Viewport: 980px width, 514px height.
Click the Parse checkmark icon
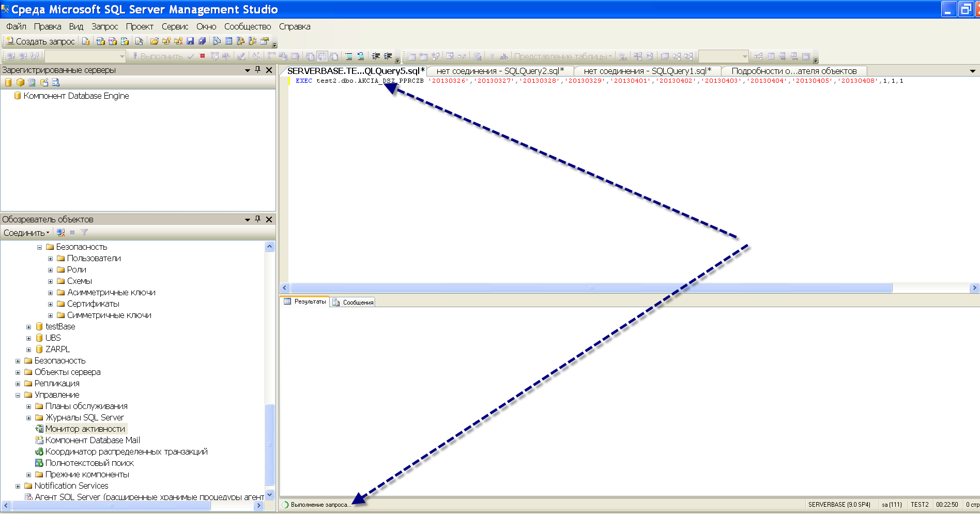[x=191, y=56]
